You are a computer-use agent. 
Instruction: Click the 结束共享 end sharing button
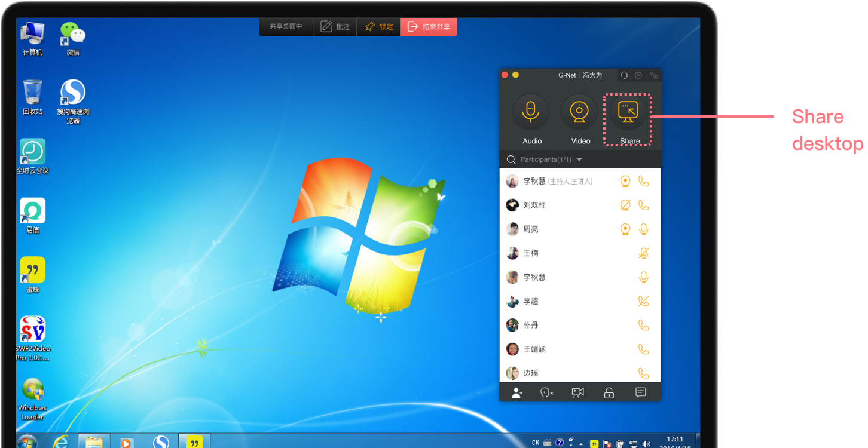pos(429,27)
